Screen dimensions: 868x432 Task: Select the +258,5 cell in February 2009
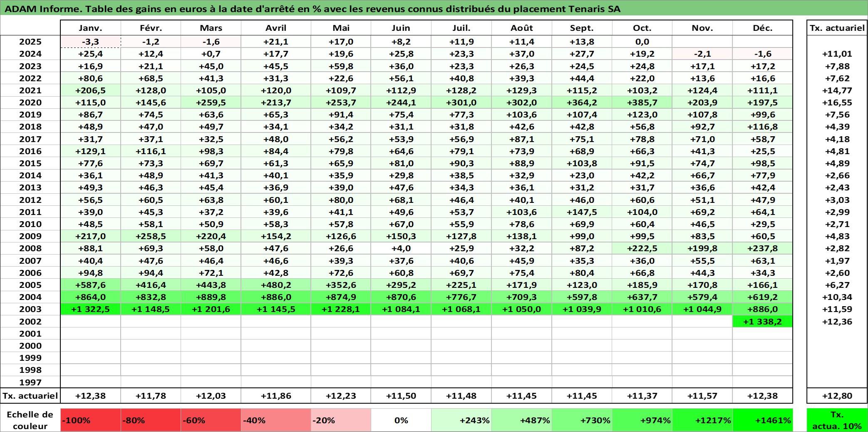tap(151, 236)
